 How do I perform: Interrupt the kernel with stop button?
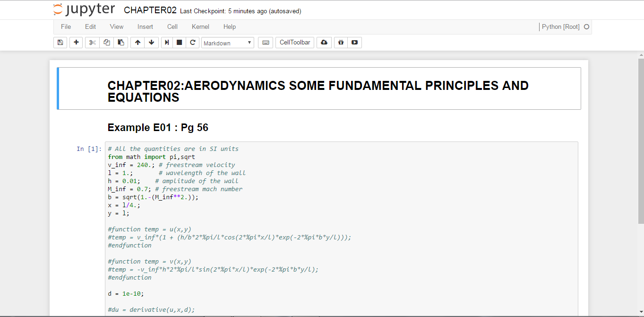180,43
